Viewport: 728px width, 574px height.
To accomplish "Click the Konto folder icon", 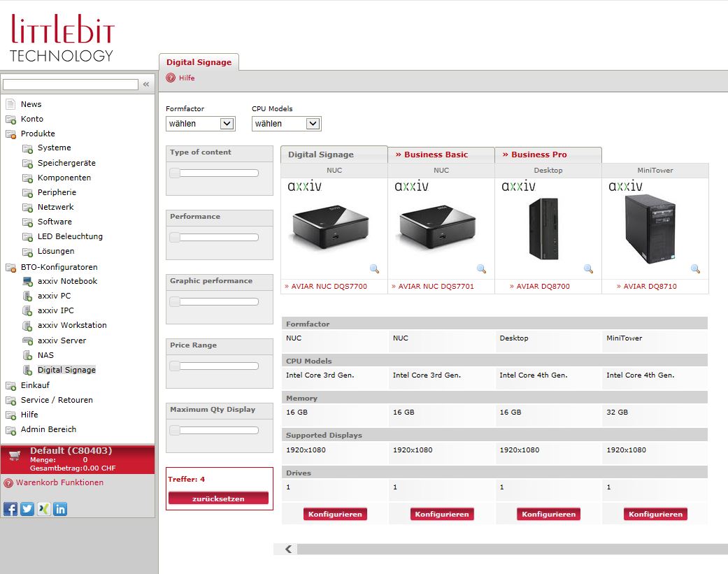I will click(x=10, y=120).
